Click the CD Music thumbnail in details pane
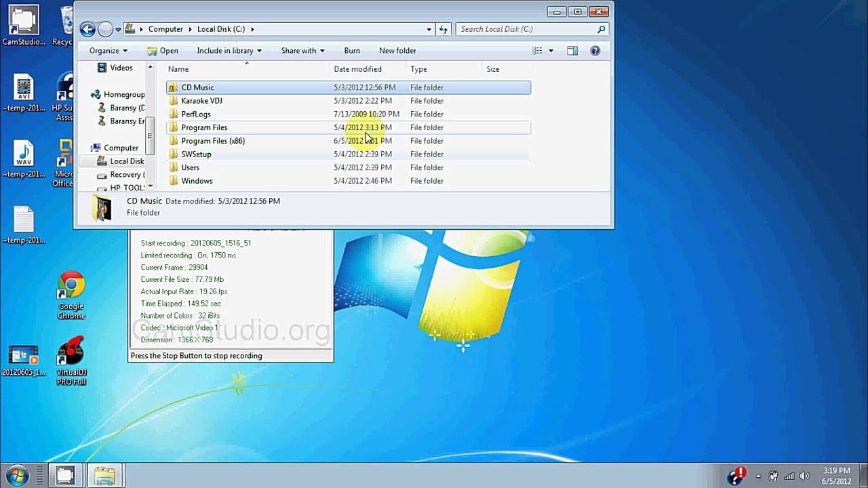 [102, 207]
